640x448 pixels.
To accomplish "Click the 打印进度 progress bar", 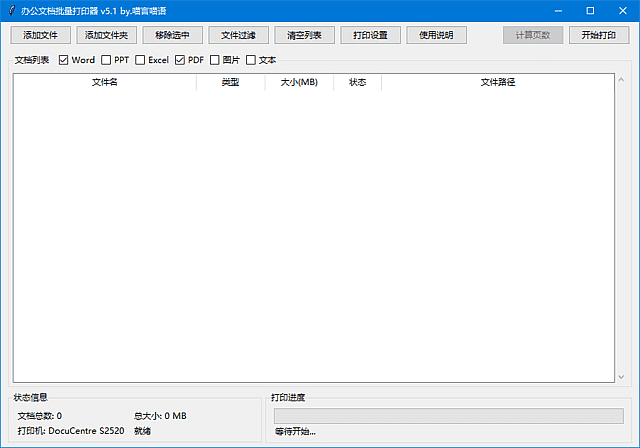I will click(447, 415).
